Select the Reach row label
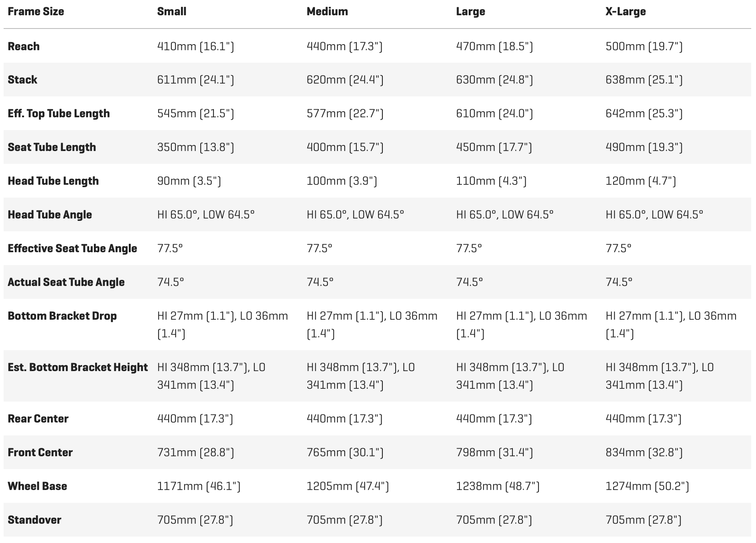Screen dimensions: 756x543 point(24,46)
